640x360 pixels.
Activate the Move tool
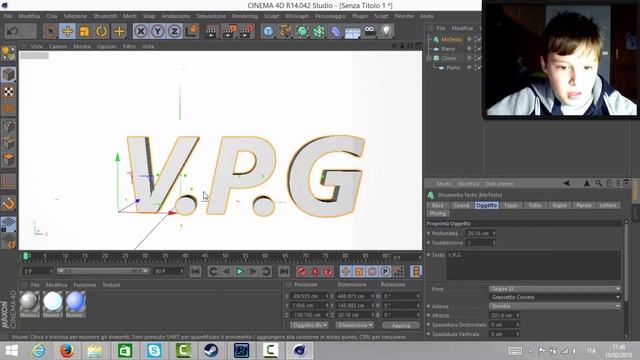pyautogui.click(x=67, y=31)
